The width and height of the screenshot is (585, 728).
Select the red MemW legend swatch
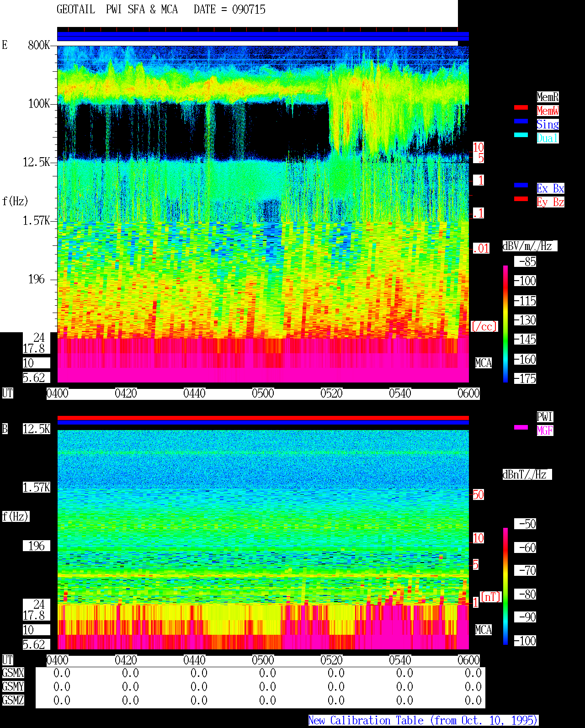[x=521, y=107]
